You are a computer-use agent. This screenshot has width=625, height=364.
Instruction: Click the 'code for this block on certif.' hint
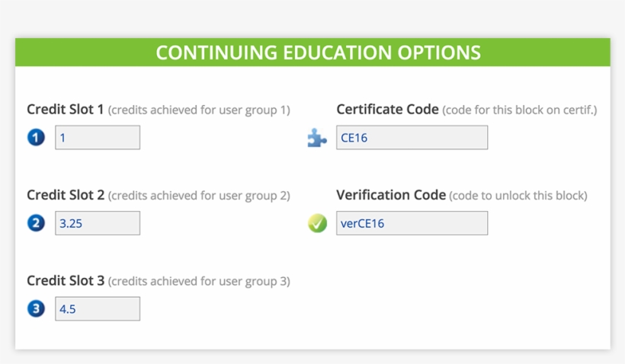519,110
